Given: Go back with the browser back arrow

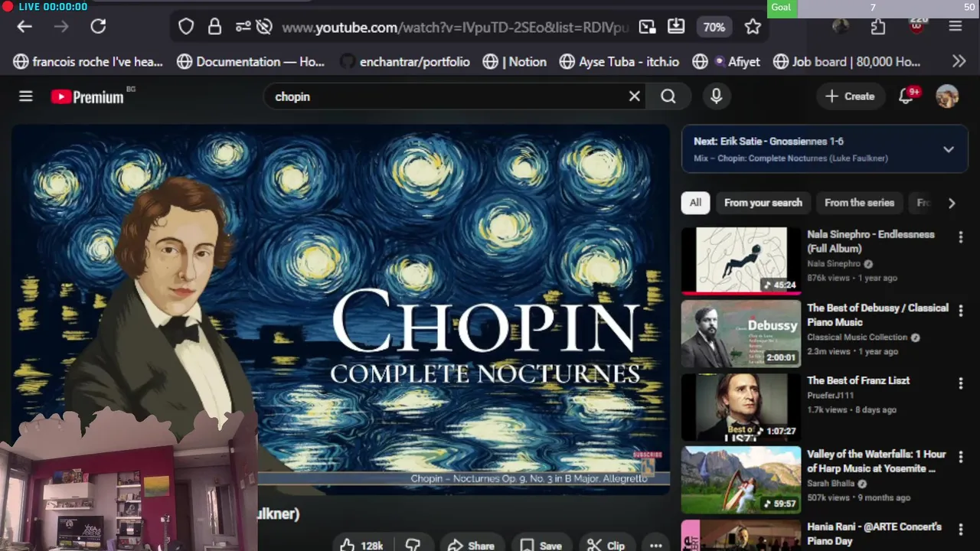Looking at the screenshot, I should click(24, 27).
